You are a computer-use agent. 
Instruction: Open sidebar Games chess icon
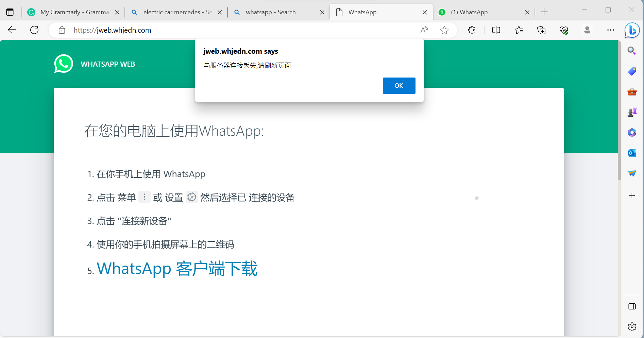[632, 112]
